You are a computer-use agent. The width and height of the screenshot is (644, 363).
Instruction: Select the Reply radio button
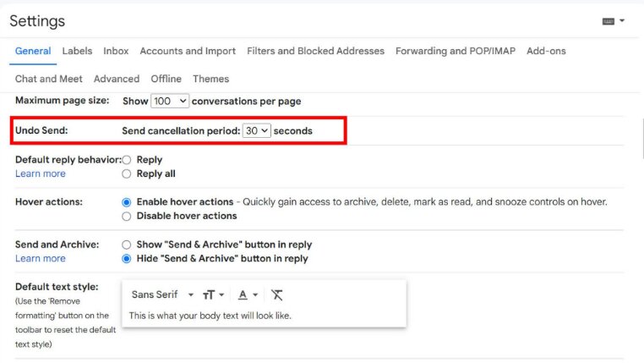(x=127, y=160)
